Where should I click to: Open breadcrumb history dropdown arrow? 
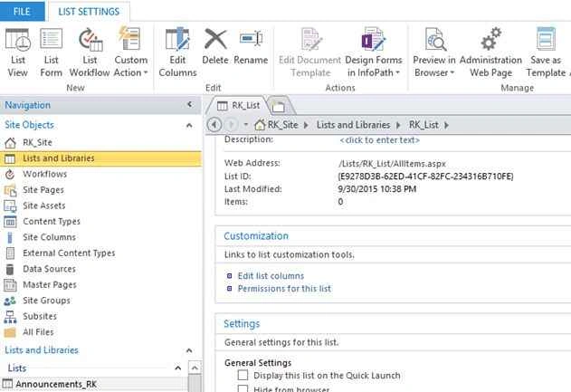[246, 125]
